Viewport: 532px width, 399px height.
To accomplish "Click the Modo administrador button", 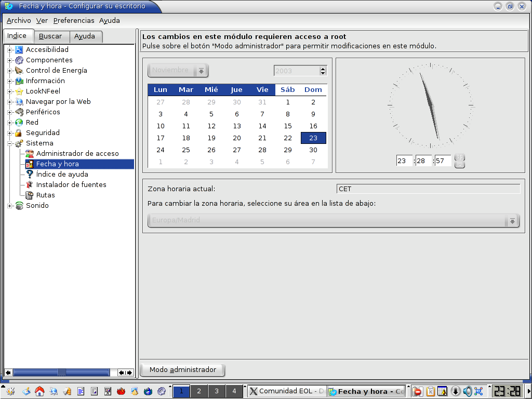I will coord(182,370).
